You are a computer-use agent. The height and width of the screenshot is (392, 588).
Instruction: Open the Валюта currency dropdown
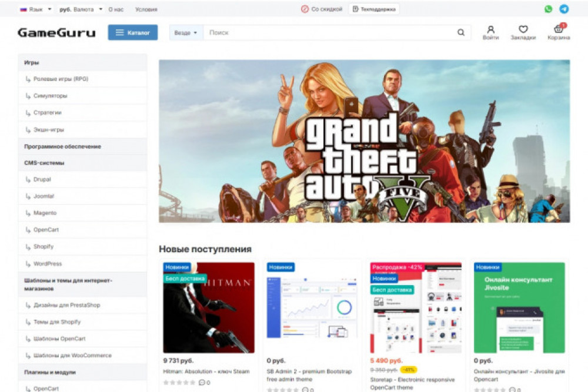tap(81, 9)
